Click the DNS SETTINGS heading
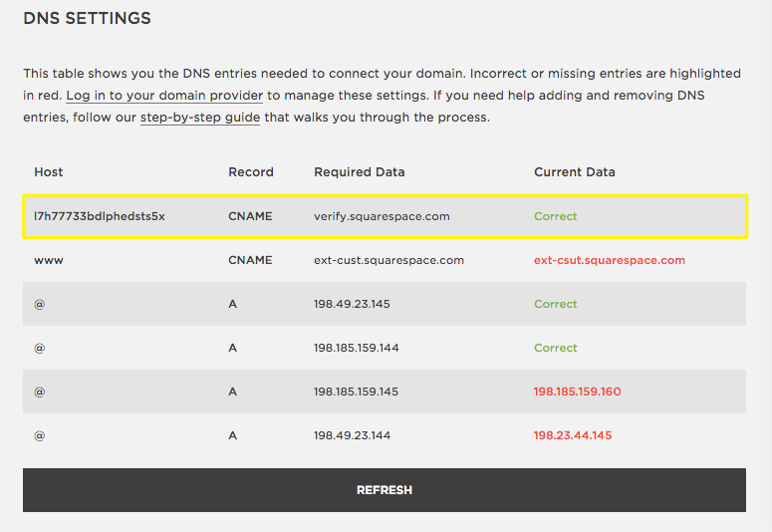This screenshot has width=772, height=532. point(87,19)
